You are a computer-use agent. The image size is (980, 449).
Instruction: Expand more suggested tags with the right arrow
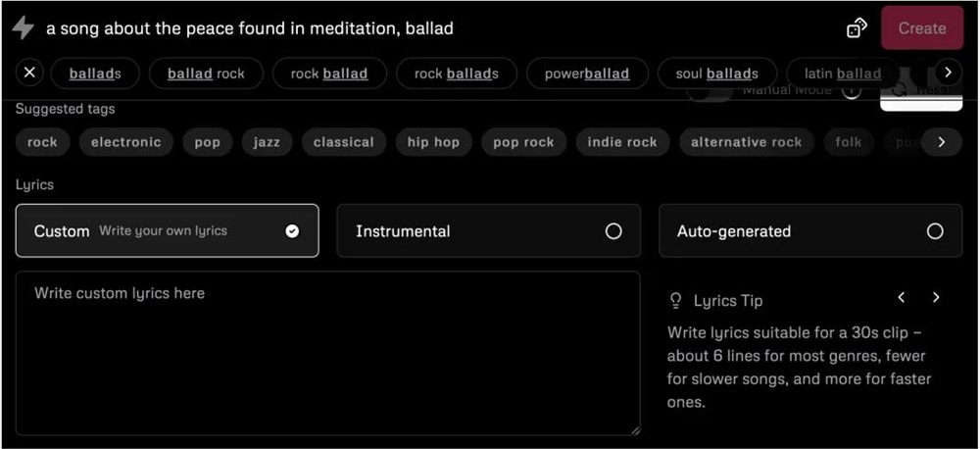(x=942, y=142)
